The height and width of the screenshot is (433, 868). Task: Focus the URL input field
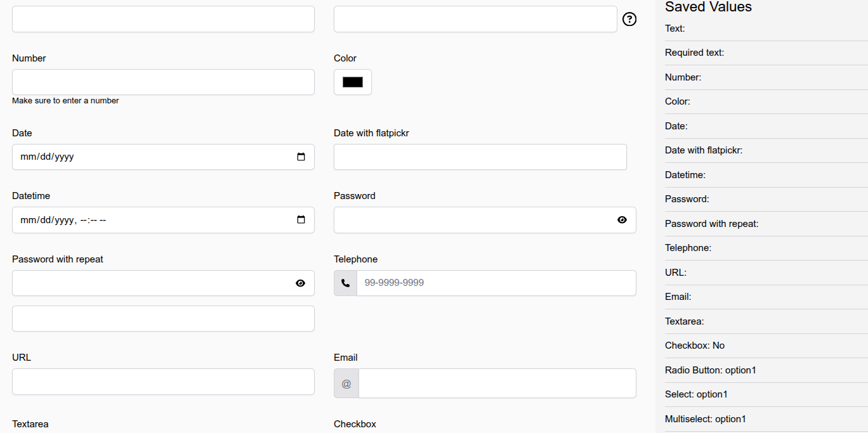163,382
